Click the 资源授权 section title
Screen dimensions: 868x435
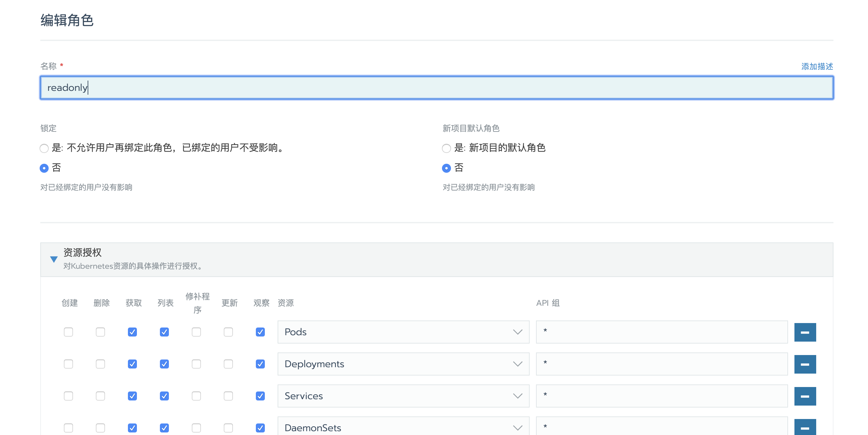[82, 252]
